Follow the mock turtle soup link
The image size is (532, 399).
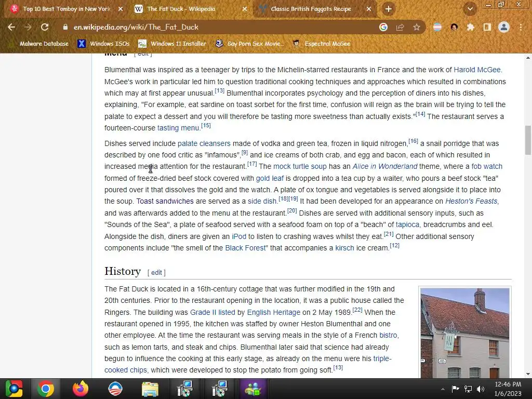(300, 167)
